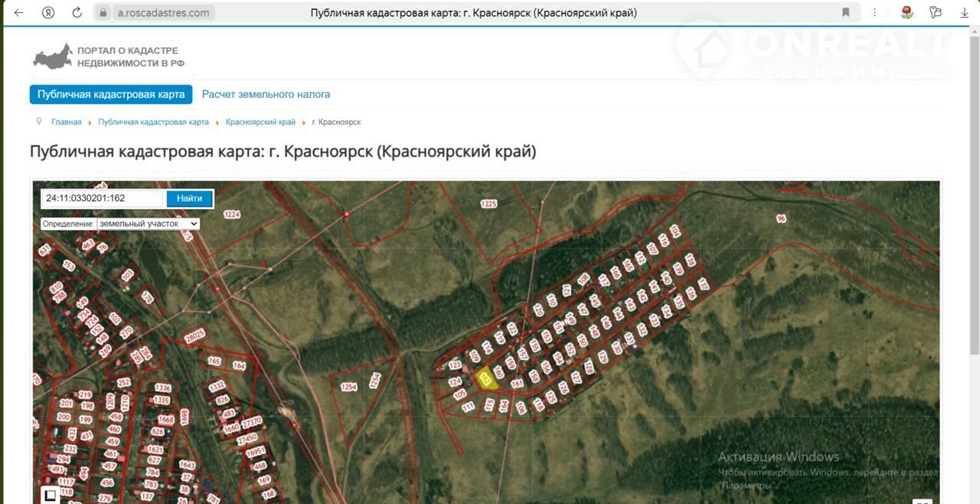Bookmark this page with the bookmark icon
The image size is (980, 504).
click(x=846, y=13)
